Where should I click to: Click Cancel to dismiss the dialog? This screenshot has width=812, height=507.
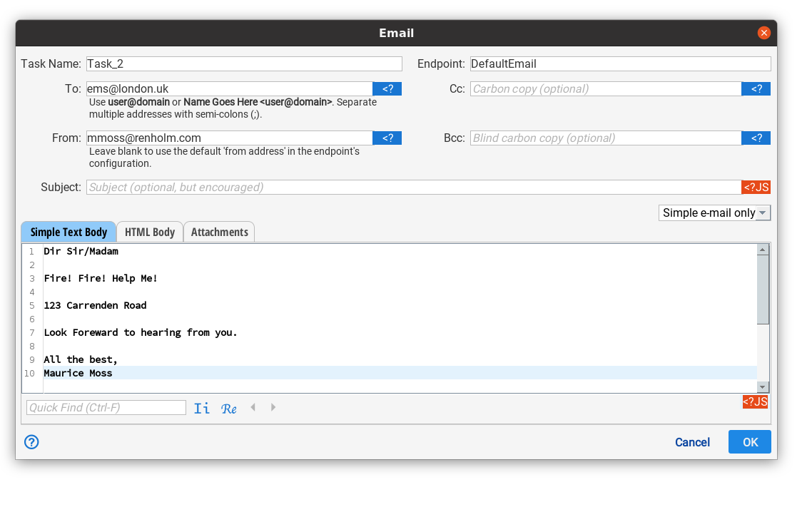[692, 442]
